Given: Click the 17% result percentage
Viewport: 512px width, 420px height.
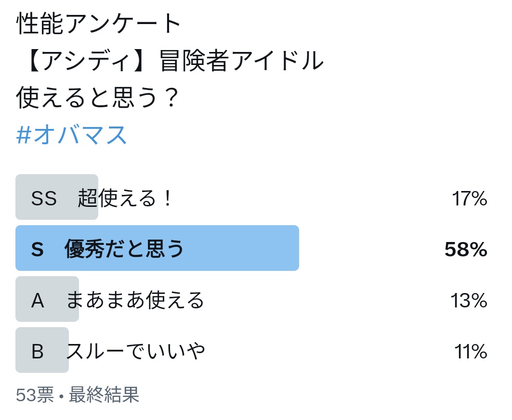Looking at the screenshot, I should pos(469,198).
